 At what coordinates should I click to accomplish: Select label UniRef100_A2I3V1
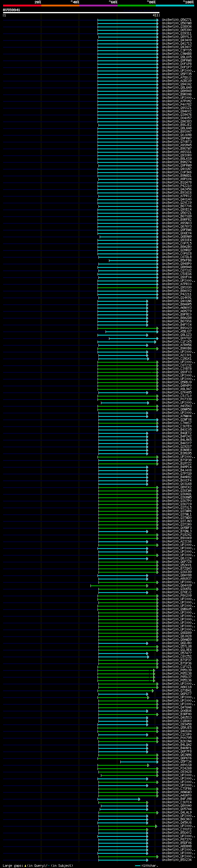(177, 355)
